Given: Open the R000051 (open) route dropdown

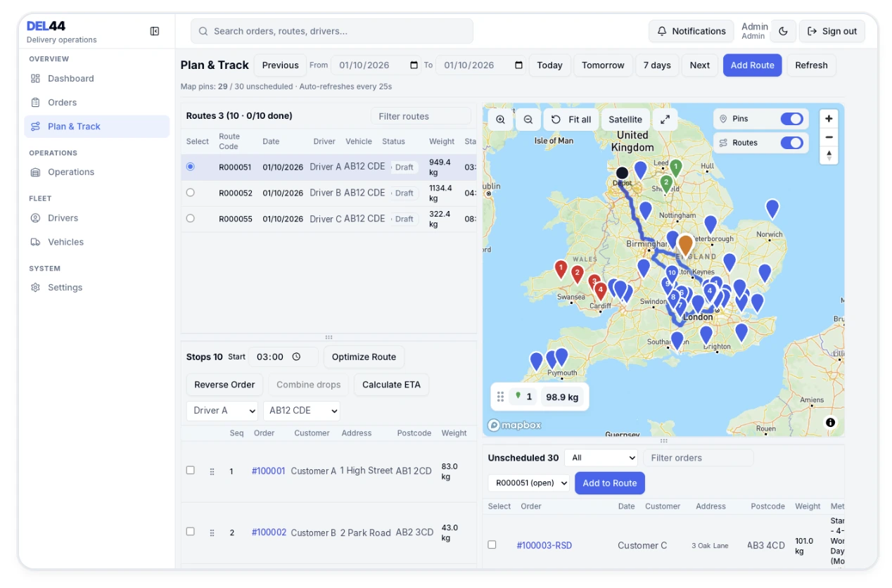Looking at the screenshot, I should 528,483.
